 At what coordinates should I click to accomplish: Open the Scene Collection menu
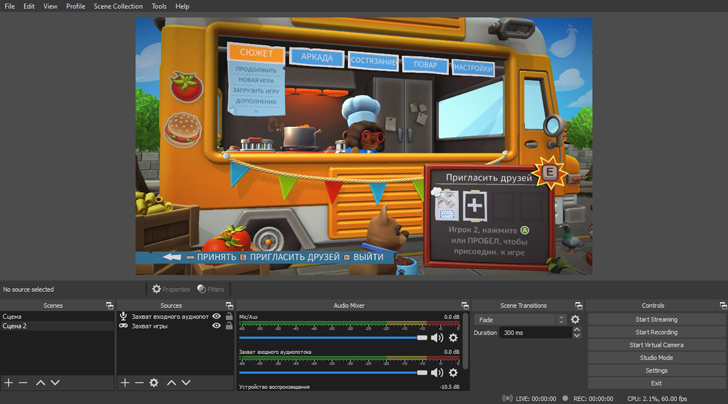[118, 7]
